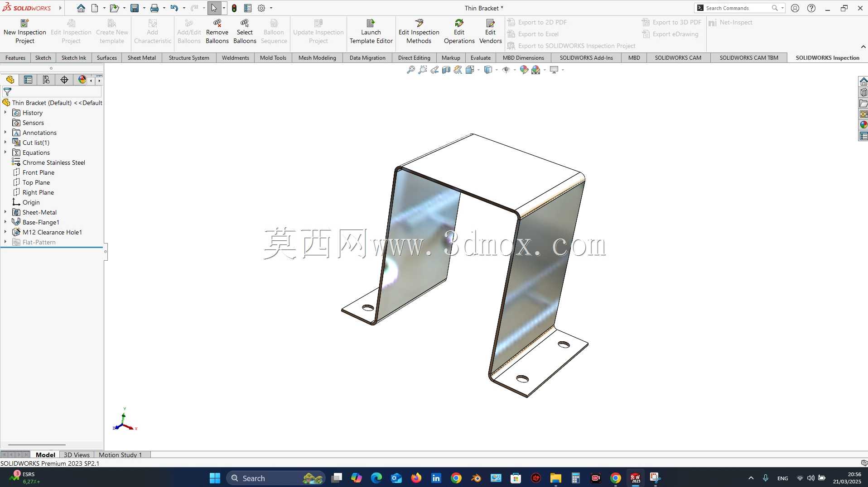Click Rebuild traffic light icon
Image resolution: width=868 pixels, height=487 pixels.
click(234, 8)
